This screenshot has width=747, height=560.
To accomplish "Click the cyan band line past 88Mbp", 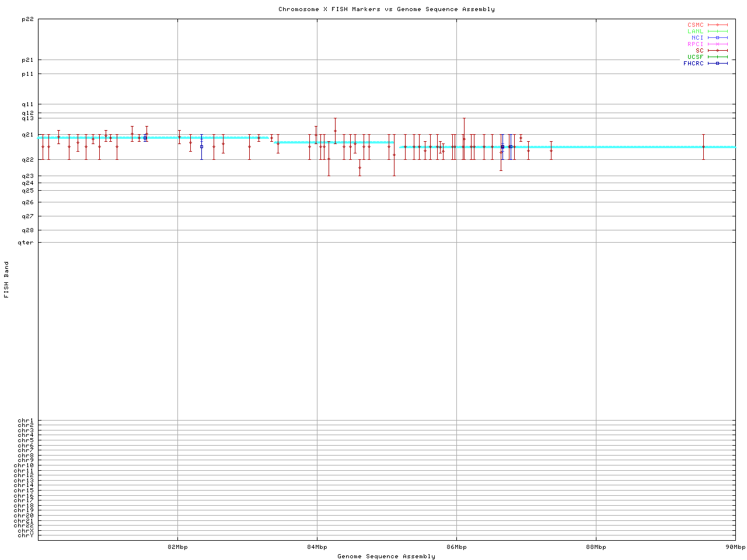I will pyautogui.click(x=642, y=147).
